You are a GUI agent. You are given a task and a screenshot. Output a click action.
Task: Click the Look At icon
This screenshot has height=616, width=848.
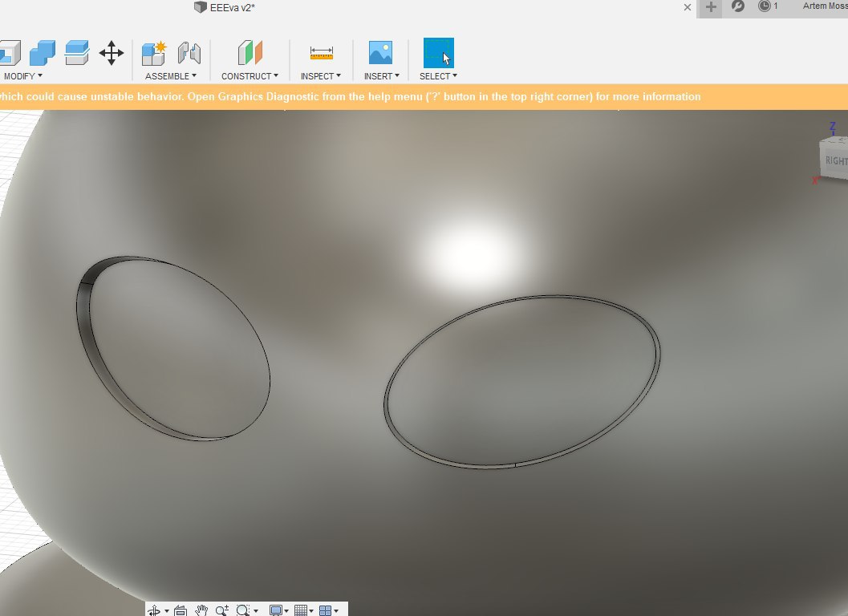pos(181,610)
